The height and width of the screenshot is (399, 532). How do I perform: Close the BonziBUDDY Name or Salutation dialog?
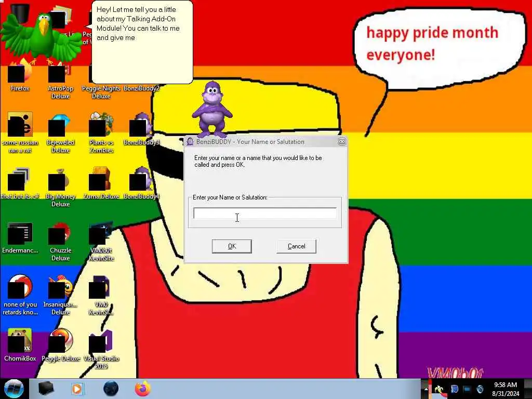pos(342,142)
